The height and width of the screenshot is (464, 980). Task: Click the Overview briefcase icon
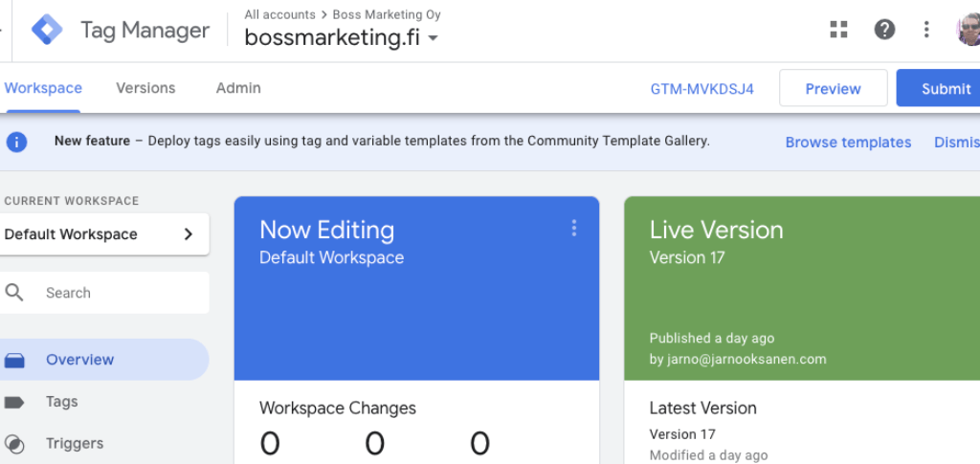pyautogui.click(x=14, y=361)
